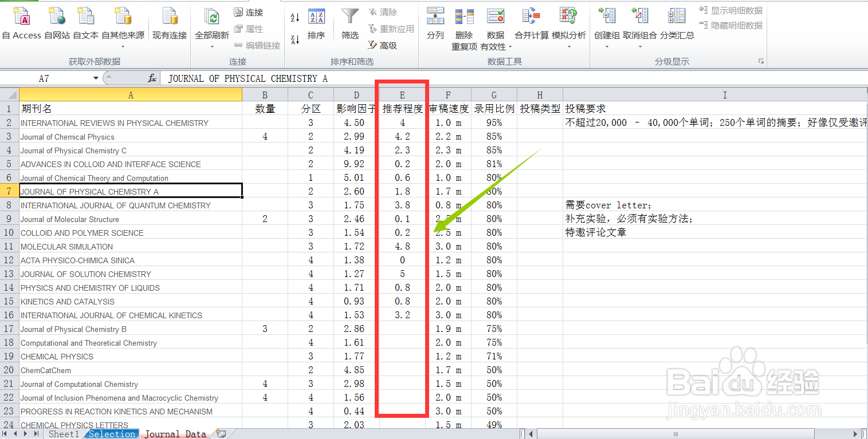Click 分列 text to columns
The image size is (868, 439).
click(x=435, y=24)
